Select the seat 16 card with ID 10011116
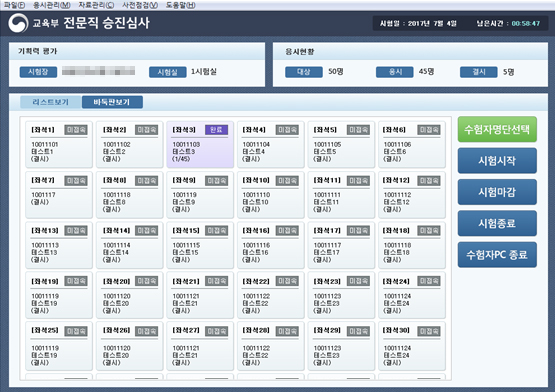The image size is (555, 392). (x=270, y=245)
